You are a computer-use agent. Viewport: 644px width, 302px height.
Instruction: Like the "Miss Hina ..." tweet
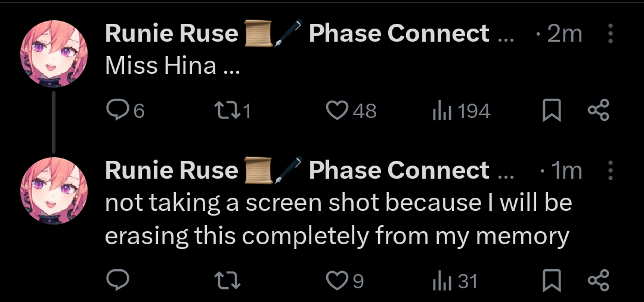(339, 111)
